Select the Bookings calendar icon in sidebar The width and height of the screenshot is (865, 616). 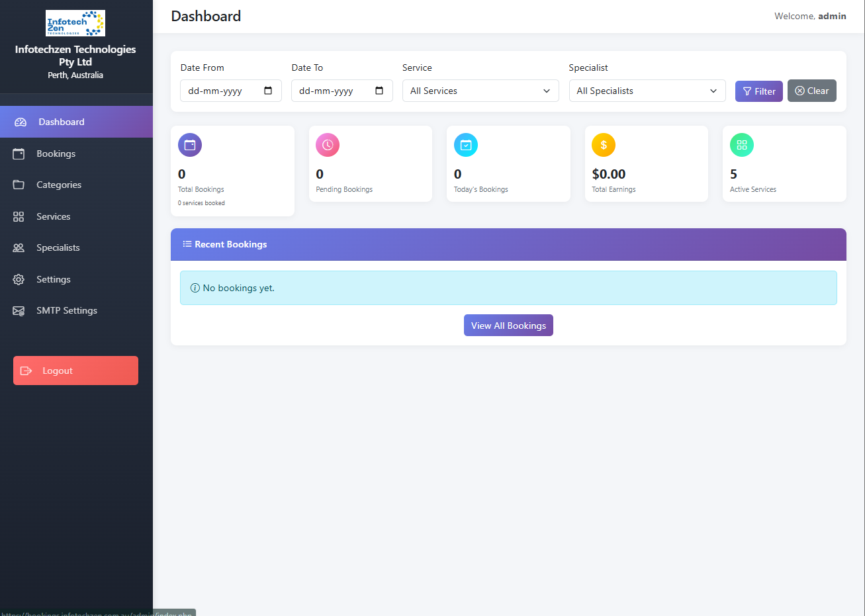(21, 153)
